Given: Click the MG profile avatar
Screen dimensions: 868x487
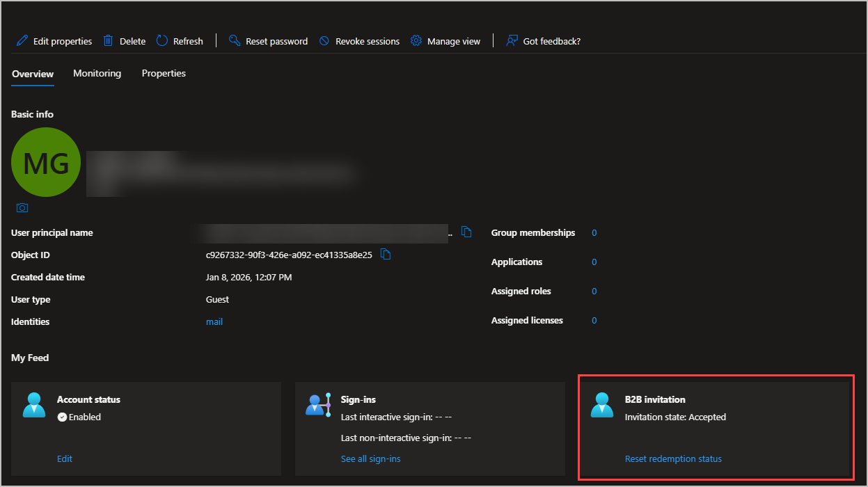Looking at the screenshot, I should (x=46, y=162).
